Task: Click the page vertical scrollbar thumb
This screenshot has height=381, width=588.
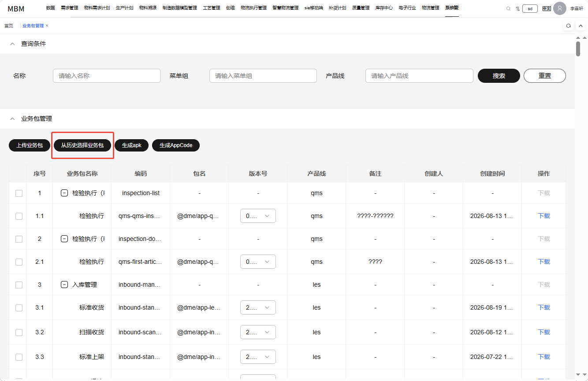Action: point(578,48)
